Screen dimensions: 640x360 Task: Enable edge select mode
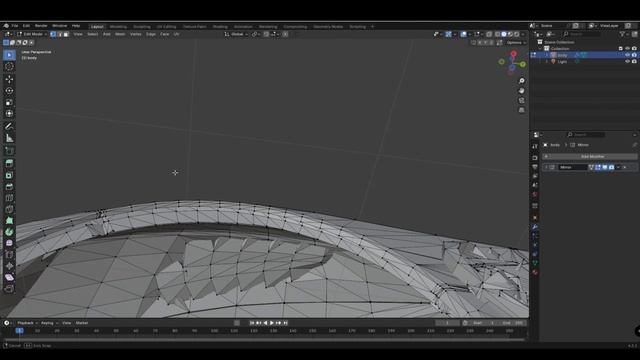point(59,34)
